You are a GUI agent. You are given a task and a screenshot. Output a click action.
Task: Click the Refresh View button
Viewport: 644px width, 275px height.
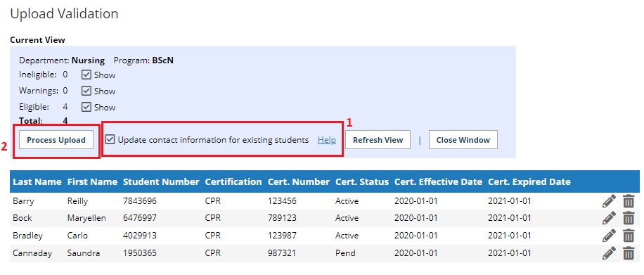pos(378,140)
